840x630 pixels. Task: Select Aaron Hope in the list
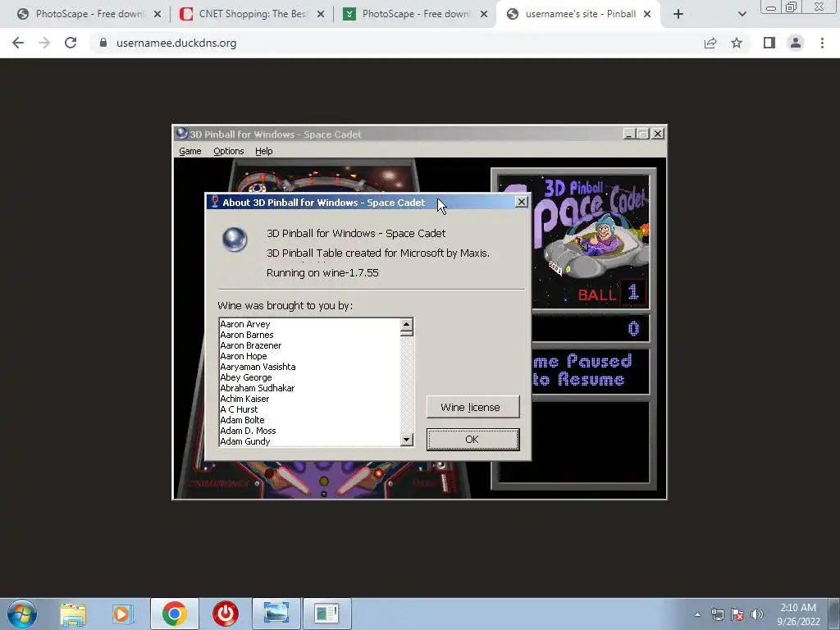point(243,356)
